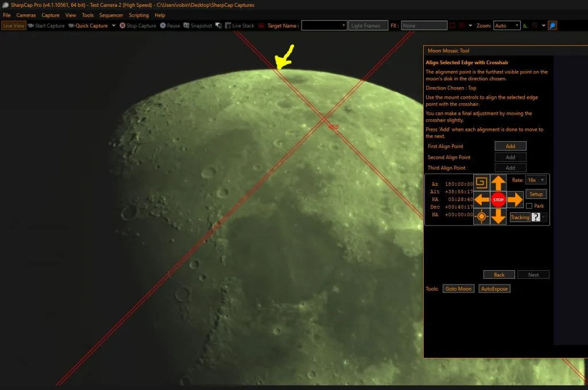The width and height of the screenshot is (588, 390).
Task: Toggle the Park checkbox
Action: coord(529,206)
